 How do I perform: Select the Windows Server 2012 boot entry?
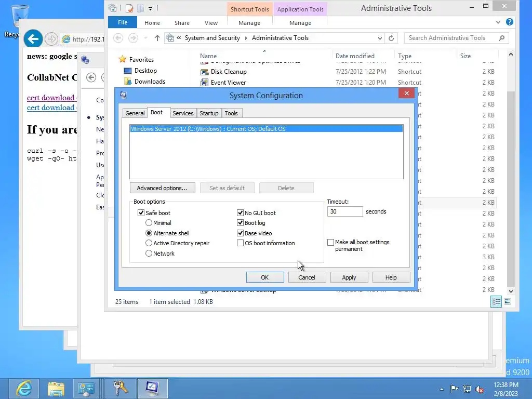click(x=267, y=129)
